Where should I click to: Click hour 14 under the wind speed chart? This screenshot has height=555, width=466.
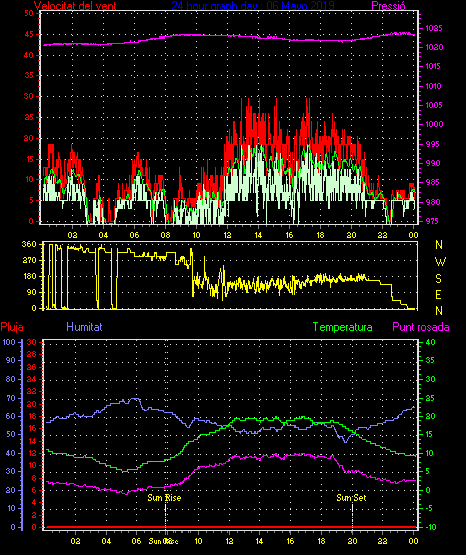click(x=258, y=235)
